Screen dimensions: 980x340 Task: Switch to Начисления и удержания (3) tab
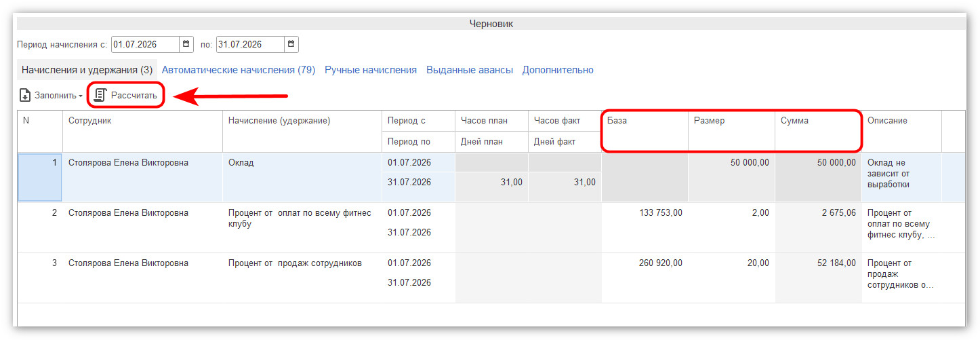click(87, 70)
